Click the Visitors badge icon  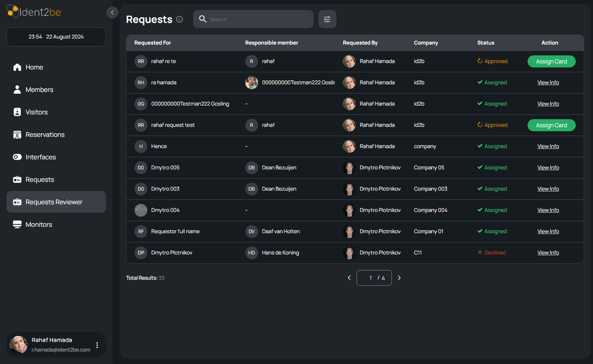point(17,112)
